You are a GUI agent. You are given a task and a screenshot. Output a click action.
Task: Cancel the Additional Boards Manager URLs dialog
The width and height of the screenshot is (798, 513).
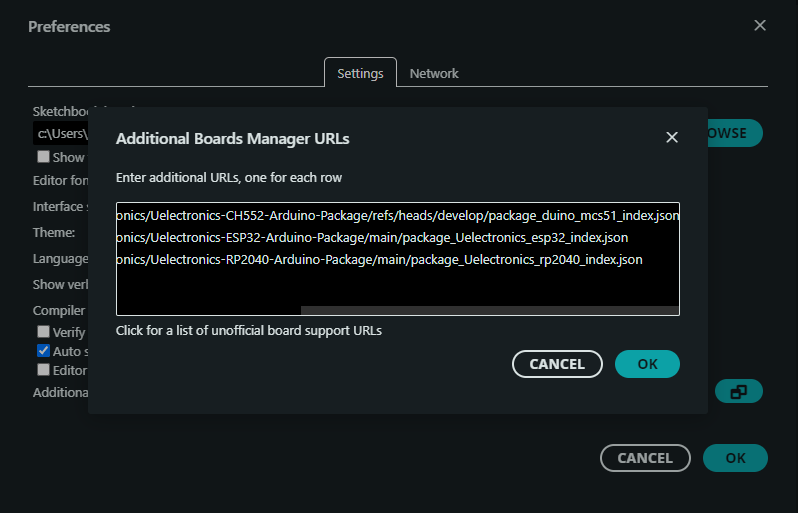[557, 364]
